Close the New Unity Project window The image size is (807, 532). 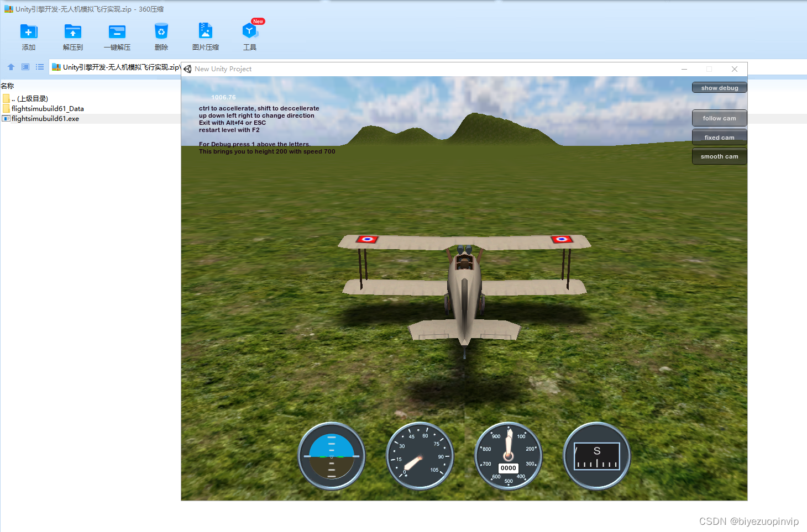click(735, 69)
